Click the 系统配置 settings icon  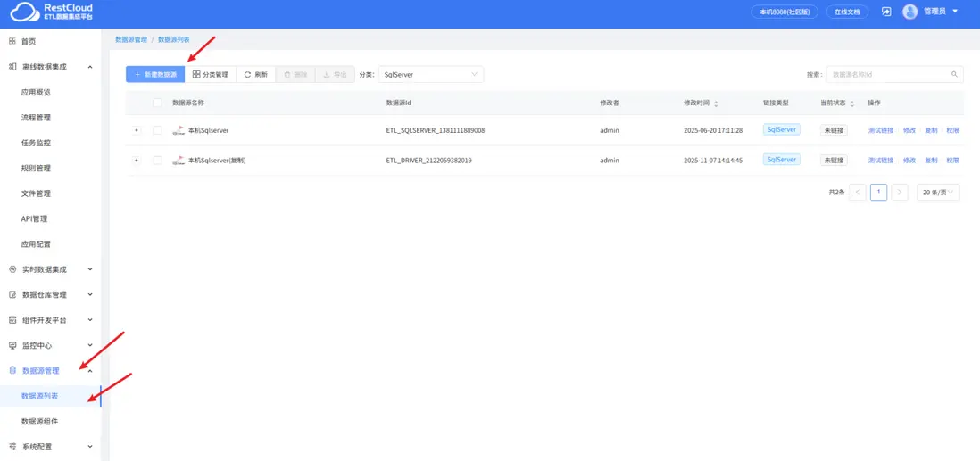12,447
